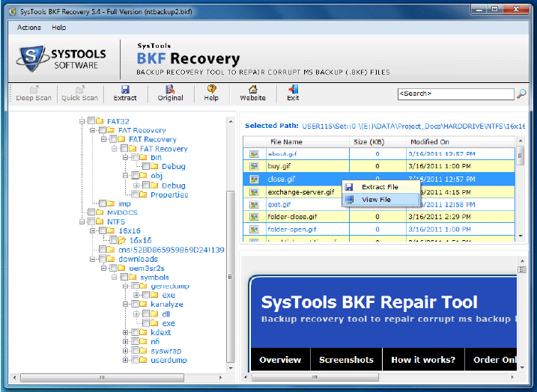This screenshot has height=392, width=537.
Task: Click the floppy icon of Extract File
Action: pos(349,187)
